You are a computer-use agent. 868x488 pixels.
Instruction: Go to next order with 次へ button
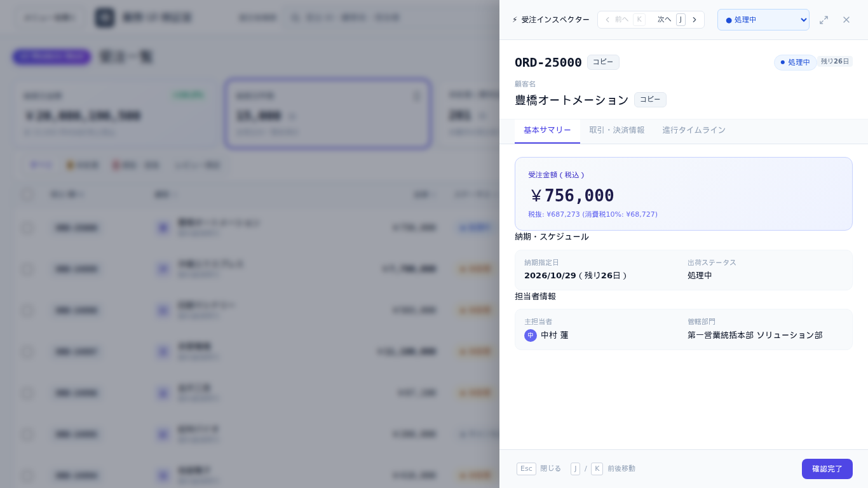click(x=677, y=20)
